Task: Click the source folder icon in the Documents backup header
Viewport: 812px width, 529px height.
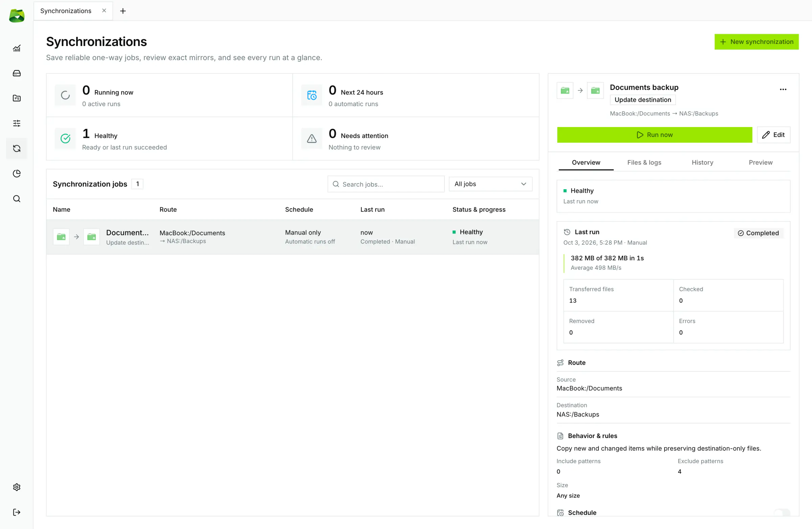Action: [x=565, y=90]
